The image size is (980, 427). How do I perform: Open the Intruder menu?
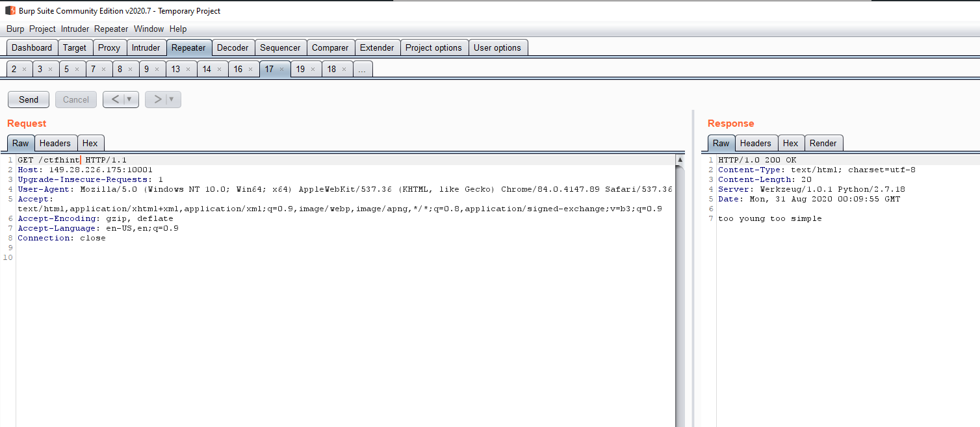[x=75, y=29]
